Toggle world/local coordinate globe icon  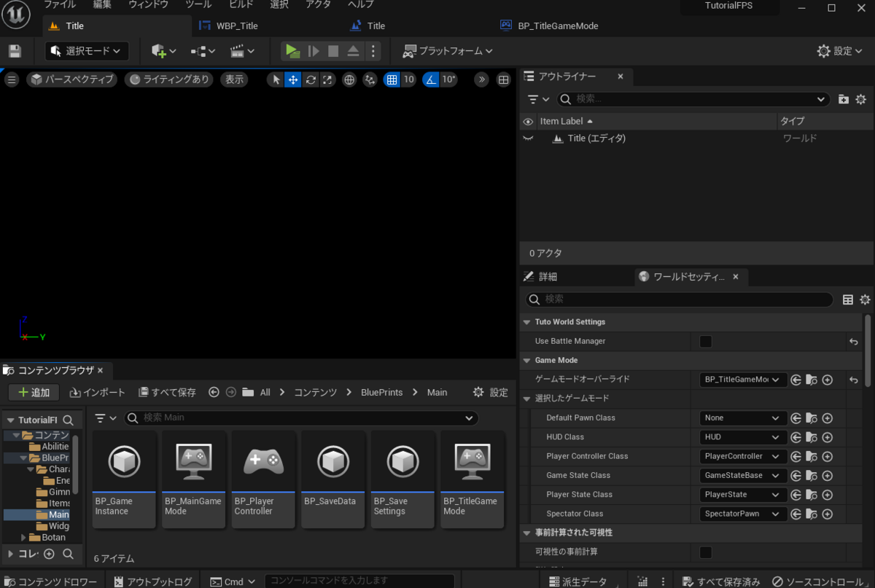(x=349, y=79)
